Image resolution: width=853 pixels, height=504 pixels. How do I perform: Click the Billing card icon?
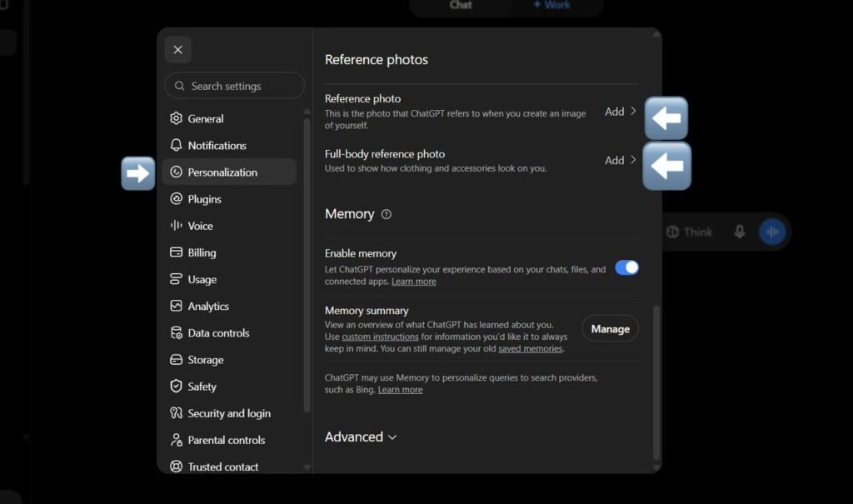pyautogui.click(x=176, y=252)
